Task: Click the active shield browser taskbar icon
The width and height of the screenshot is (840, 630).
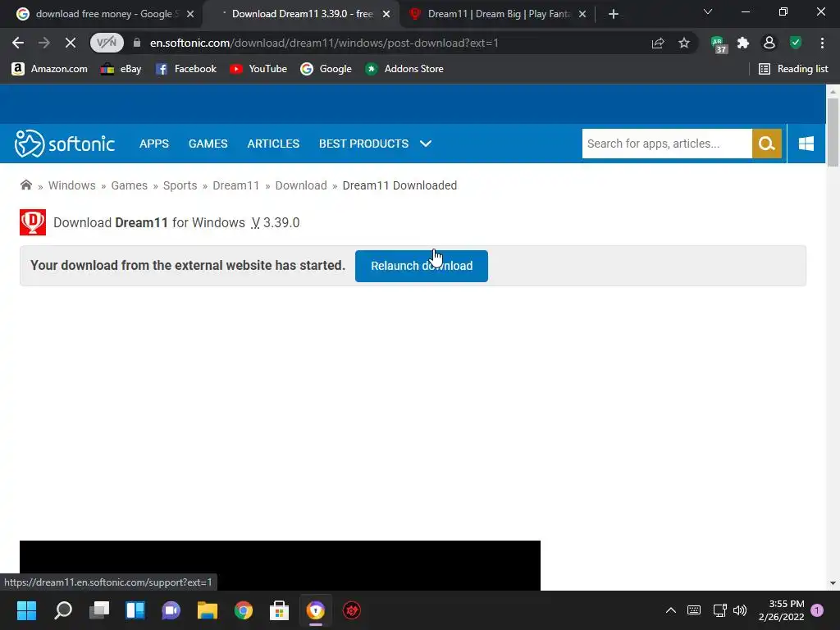Action: (x=316, y=610)
